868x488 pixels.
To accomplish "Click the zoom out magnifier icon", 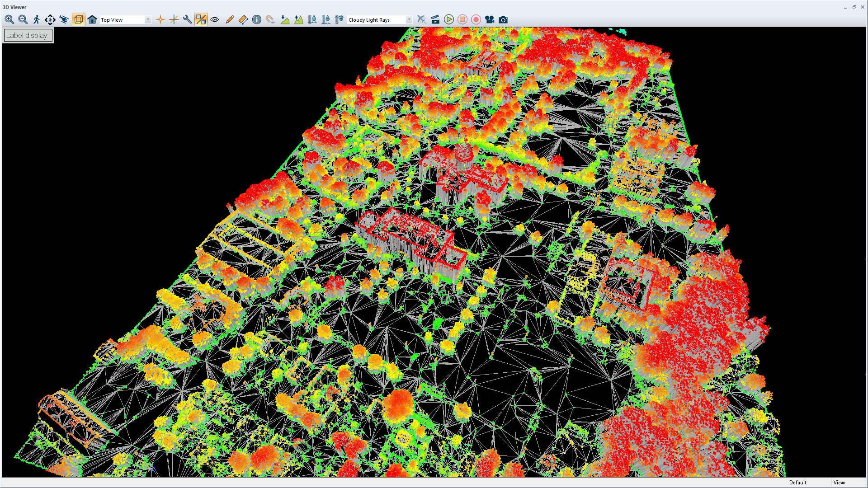I will [23, 19].
